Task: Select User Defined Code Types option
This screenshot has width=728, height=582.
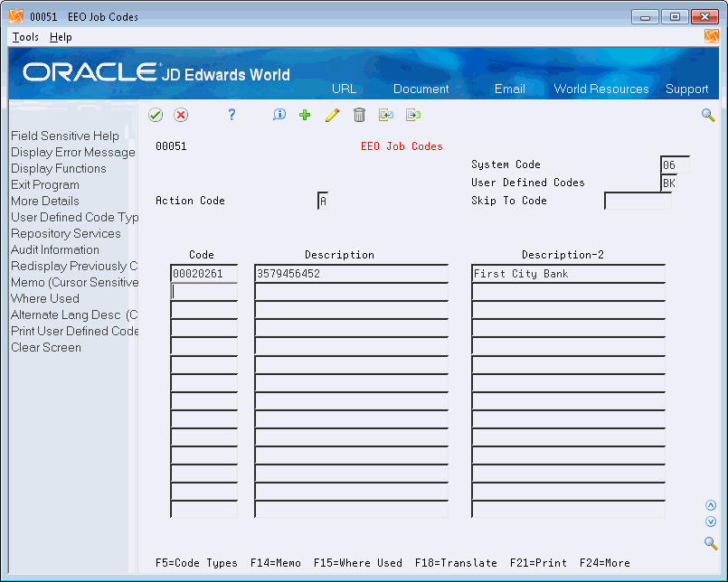Action: click(74, 217)
